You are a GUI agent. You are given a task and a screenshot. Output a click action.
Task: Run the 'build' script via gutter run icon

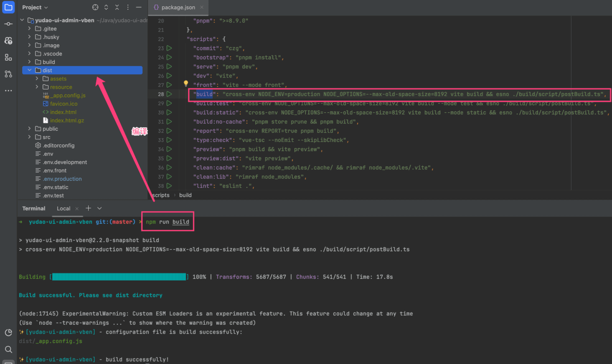(x=169, y=94)
